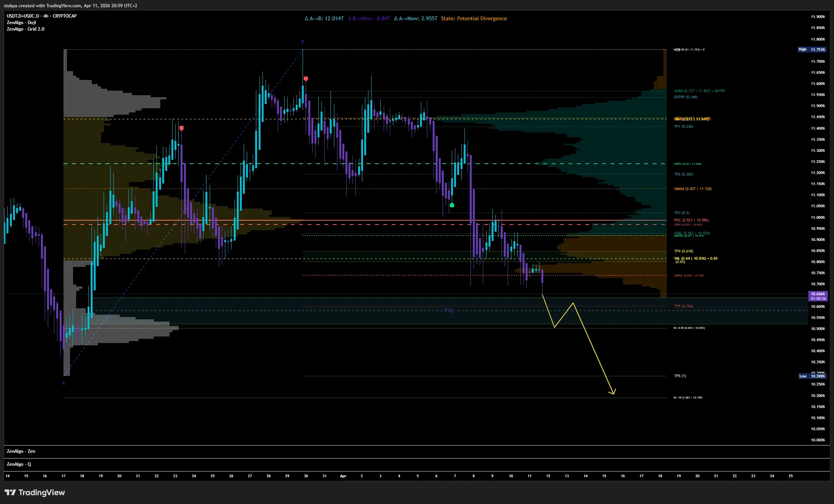834x504 pixels.
Task: Select the FVG zone label
Action: 449,311
